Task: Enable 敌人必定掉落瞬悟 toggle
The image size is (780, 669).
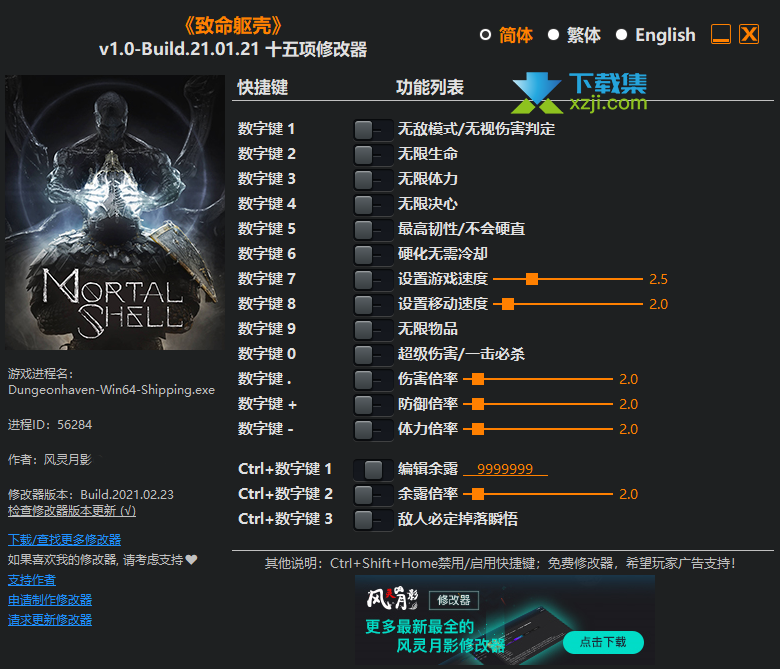Action: point(373,520)
